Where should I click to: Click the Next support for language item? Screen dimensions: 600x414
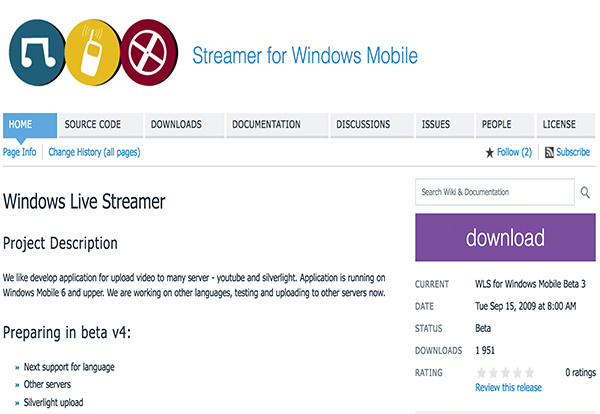(x=69, y=367)
